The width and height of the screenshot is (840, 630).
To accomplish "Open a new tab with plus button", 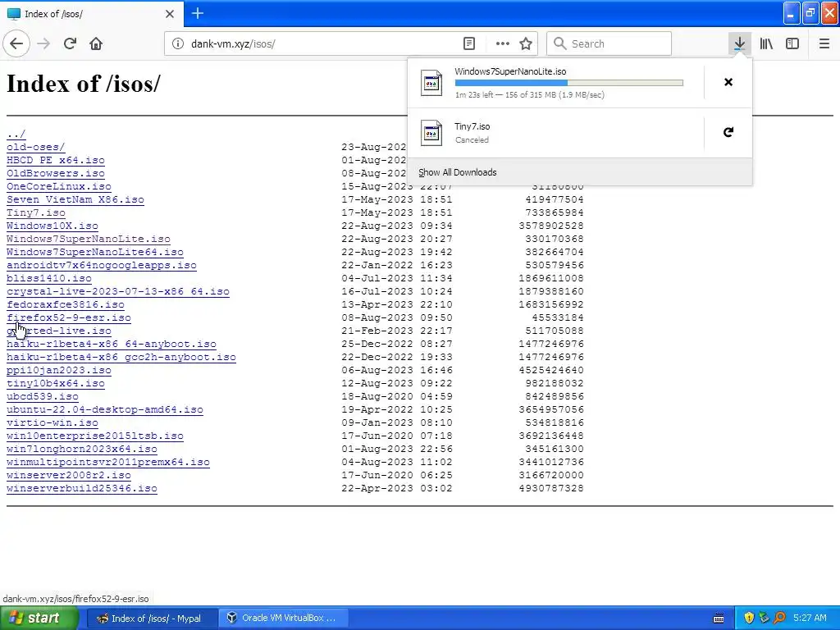I will [x=197, y=13].
